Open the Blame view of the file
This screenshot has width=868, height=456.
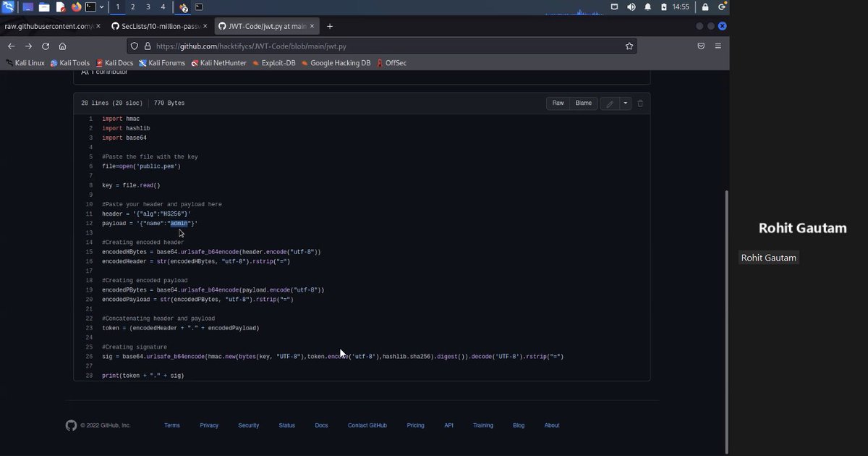(583, 104)
